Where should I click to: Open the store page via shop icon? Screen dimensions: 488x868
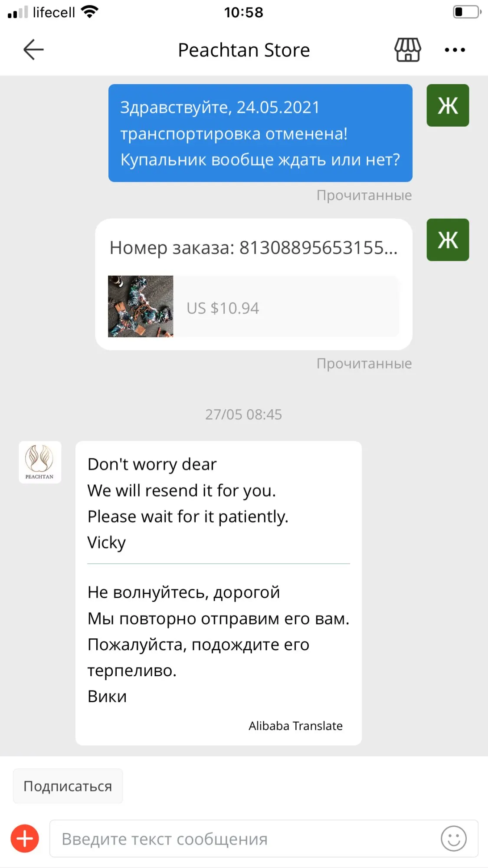point(407,49)
